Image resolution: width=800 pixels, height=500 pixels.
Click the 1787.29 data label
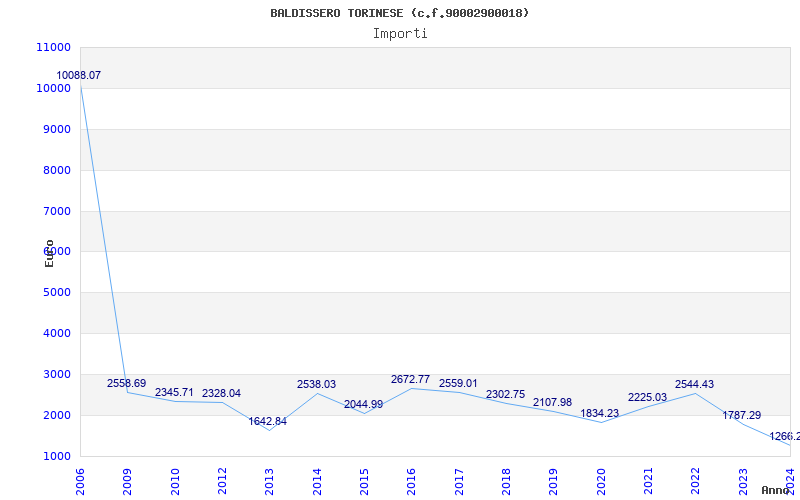(x=742, y=415)
